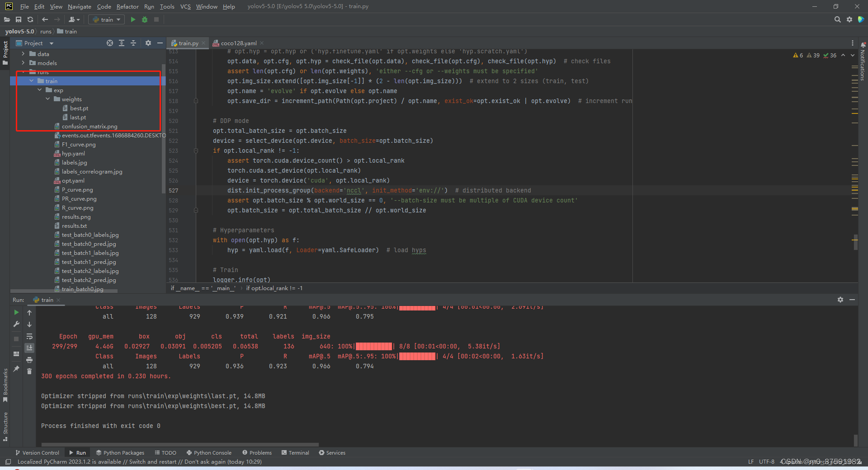Open the Tools menu
The image size is (868, 470).
[x=167, y=6]
